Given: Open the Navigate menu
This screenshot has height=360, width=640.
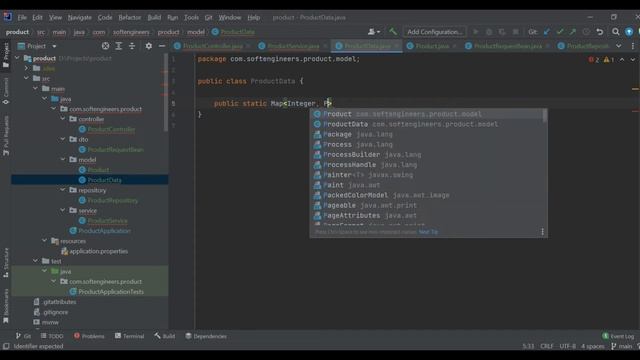Looking at the screenshot, I should pyautogui.click(x=80, y=18).
